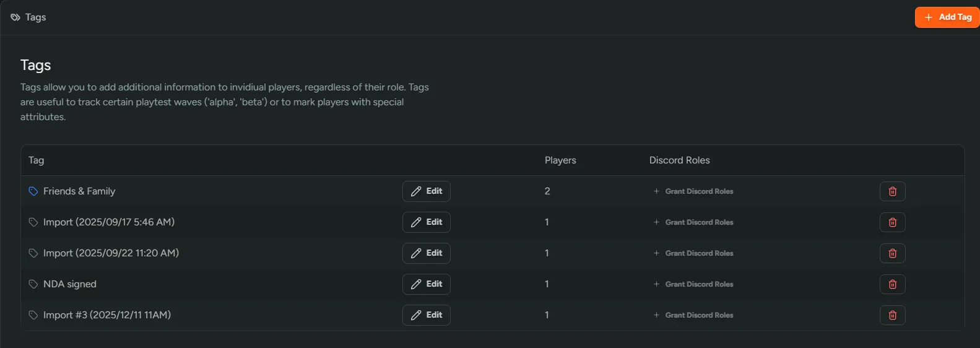
Task: Click the blue tag icon beside Friends & Family
Action: point(33,191)
